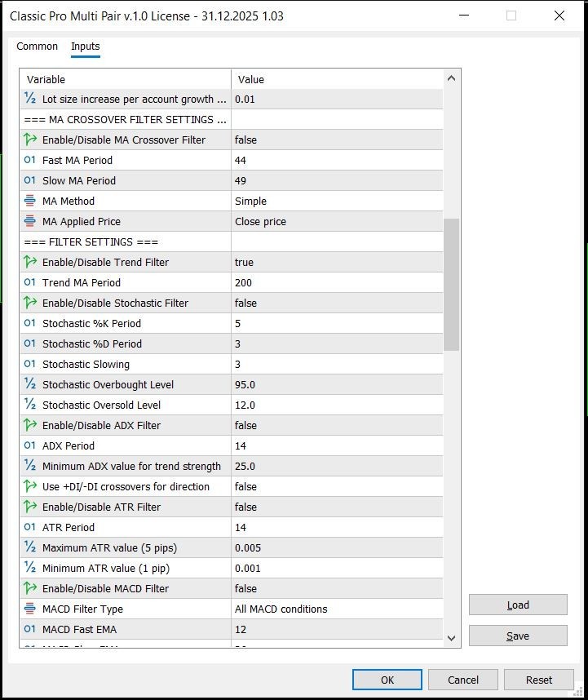Image resolution: width=588 pixels, height=700 pixels.
Task: Click the integer icon beside Stochastic %D Period
Action: (x=30, y=343)
